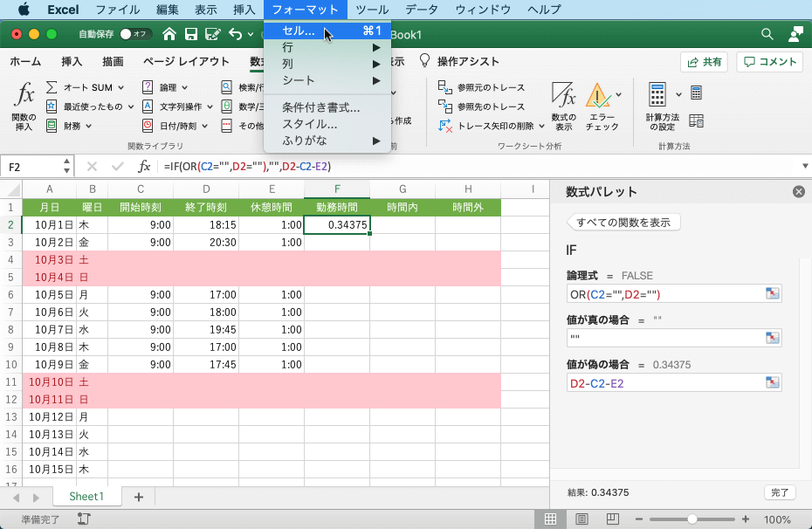Click the fx icon in formula bar
Image resolution: width=812 pixels, height=529 pixels.
pos(144,166)
